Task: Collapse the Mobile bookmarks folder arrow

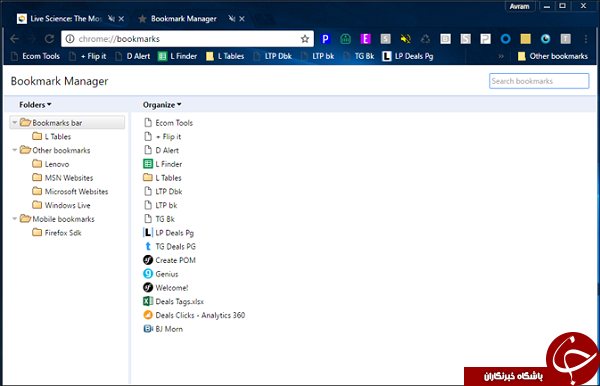Action: 15,219
